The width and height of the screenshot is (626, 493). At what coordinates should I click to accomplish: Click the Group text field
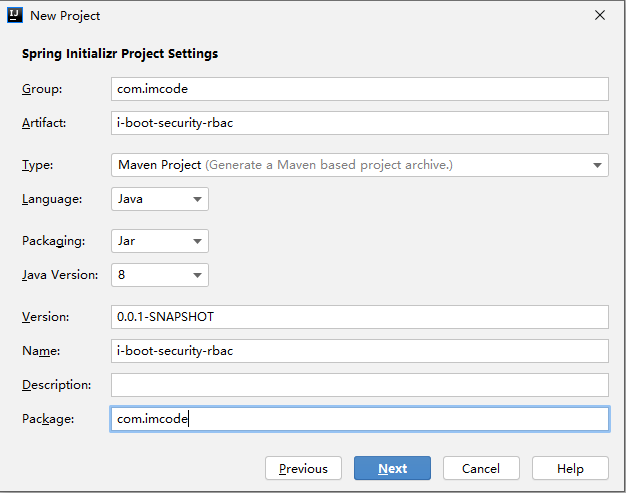[360, 89]
